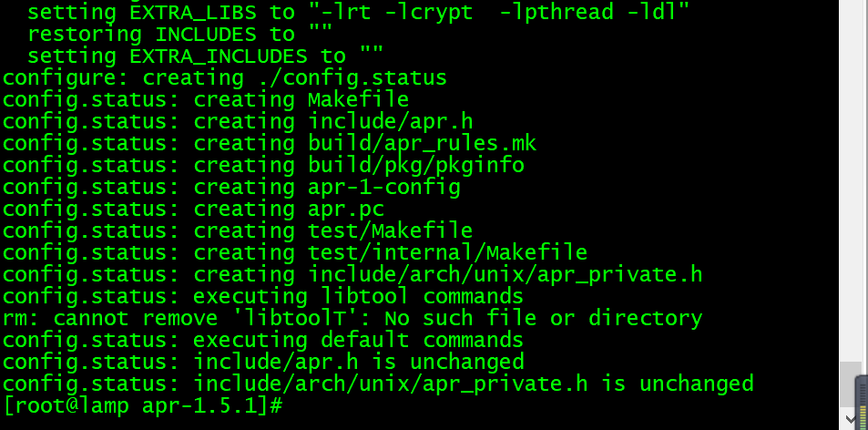The height and width of the screenshot is (430, 868).
Task: Click the 'creating apr.pc' line
Action: pyautogui.click(x=193, y=209)
